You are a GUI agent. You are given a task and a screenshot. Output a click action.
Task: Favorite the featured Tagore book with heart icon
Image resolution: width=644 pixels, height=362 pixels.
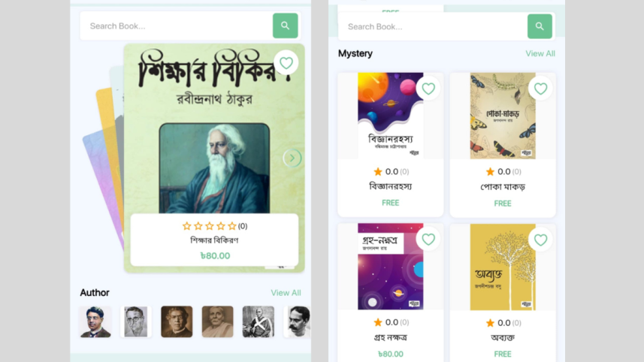286,63
